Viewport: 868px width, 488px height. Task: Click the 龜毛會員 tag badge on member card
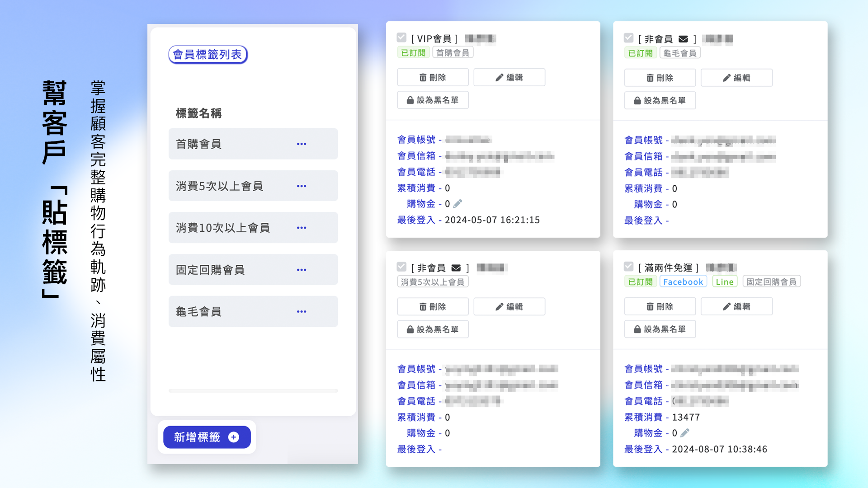point(680,53)
